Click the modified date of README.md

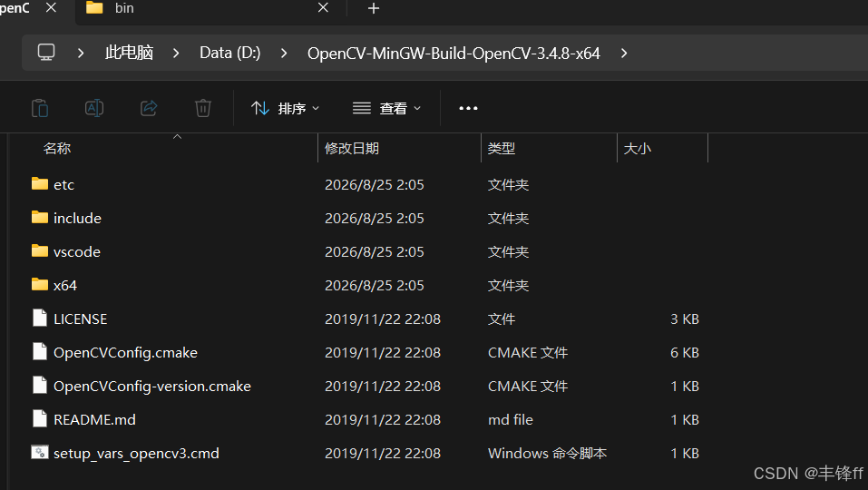[383, 420]
